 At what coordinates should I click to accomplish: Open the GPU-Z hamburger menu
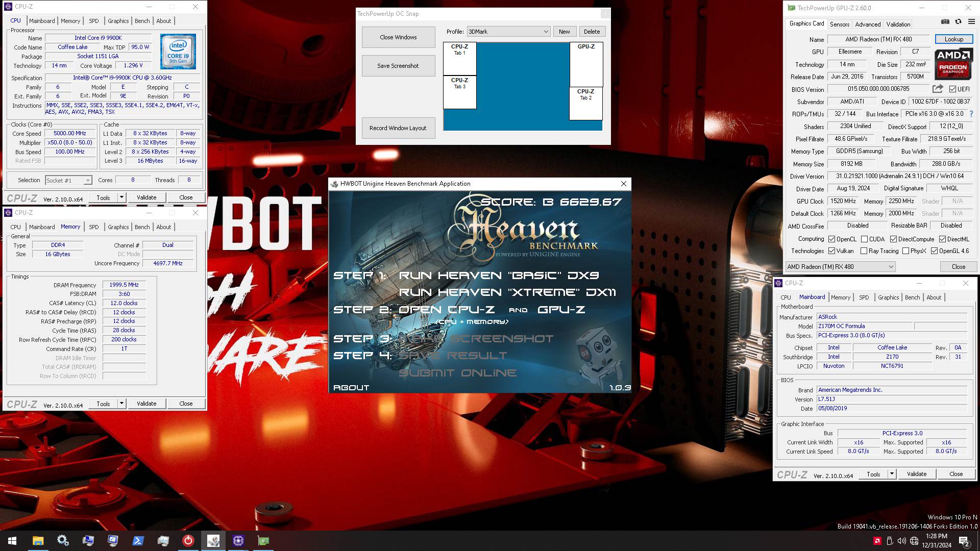[x=971, y=21]
